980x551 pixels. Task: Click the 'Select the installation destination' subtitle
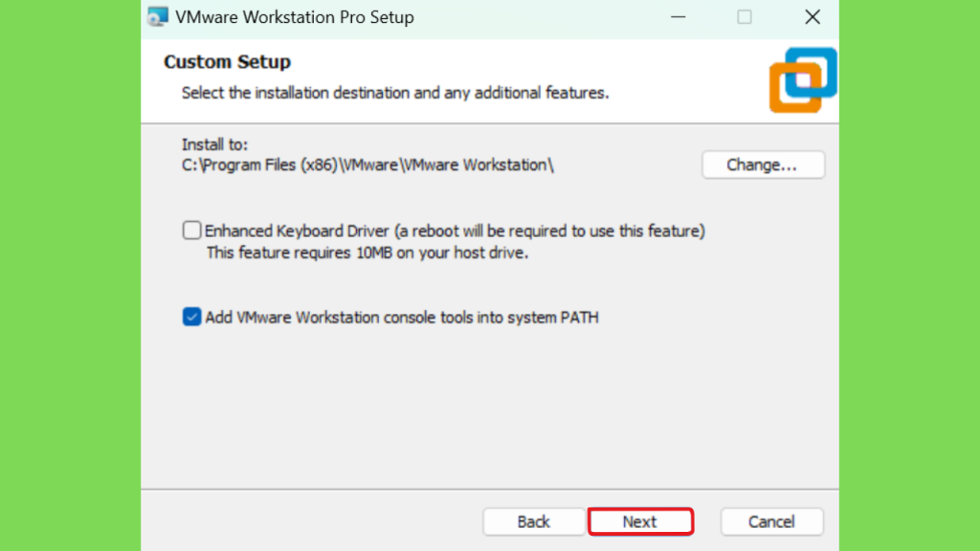coord(395,93)
